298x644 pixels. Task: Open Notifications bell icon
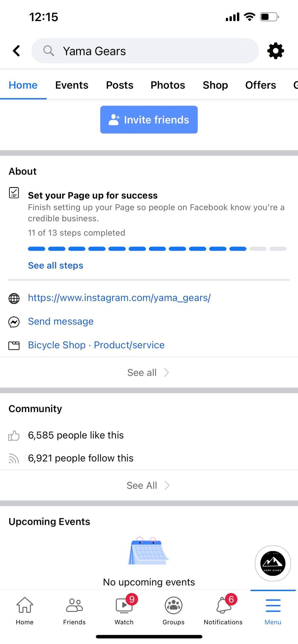[x=224, y=605]
